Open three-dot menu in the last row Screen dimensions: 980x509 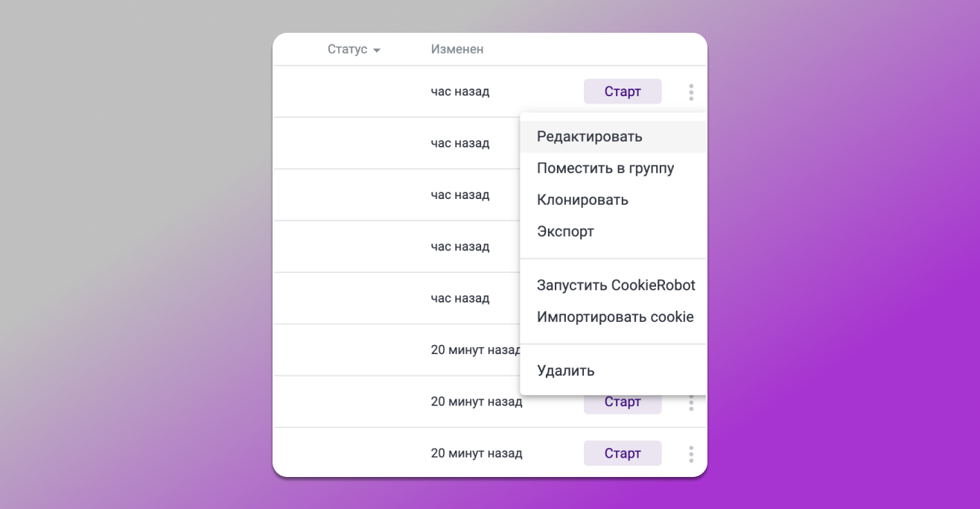[x=691, y=454]
